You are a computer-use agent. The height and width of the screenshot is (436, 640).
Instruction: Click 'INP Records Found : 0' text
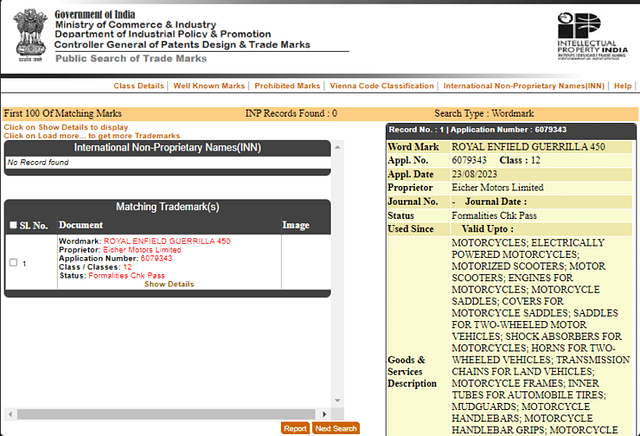(x=291, y=113)
